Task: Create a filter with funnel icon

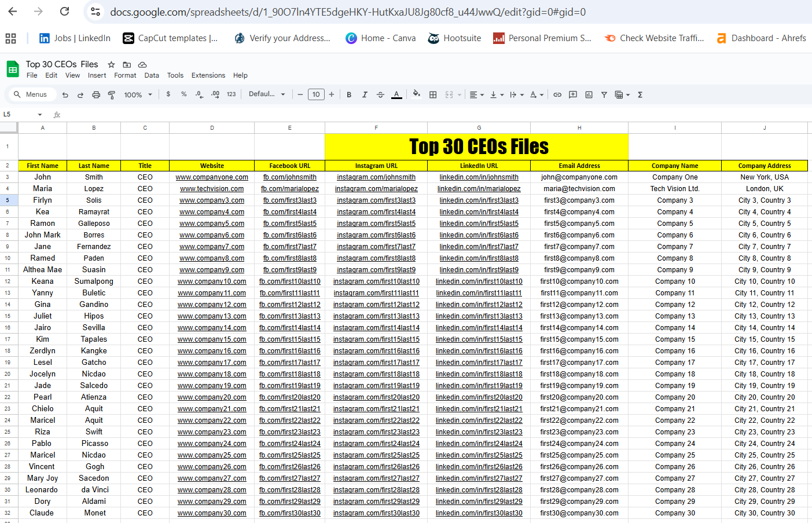Action: pyautogui.click(x=604, y=94)
